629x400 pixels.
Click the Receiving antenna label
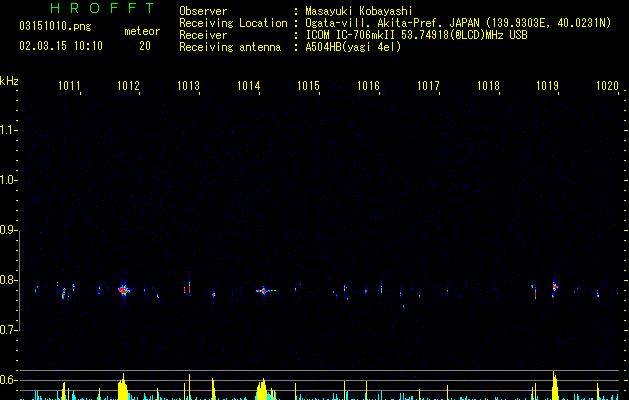tap(230, 47)
